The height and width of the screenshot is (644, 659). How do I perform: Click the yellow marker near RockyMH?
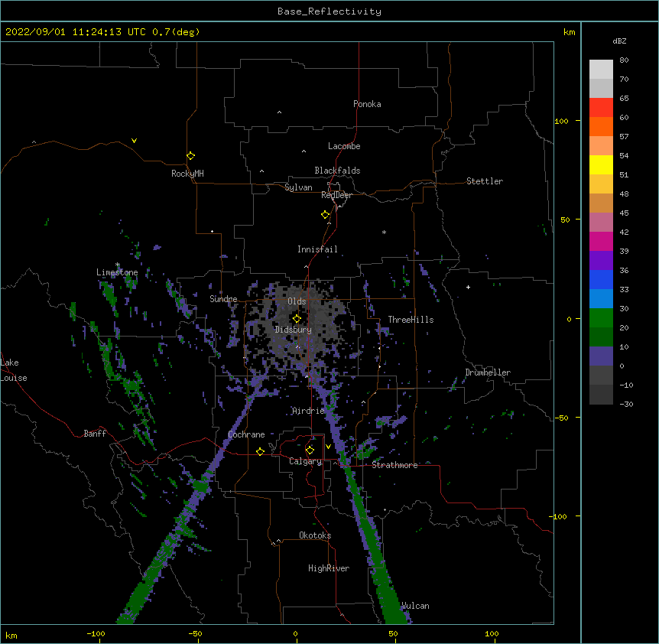(191, 156)
